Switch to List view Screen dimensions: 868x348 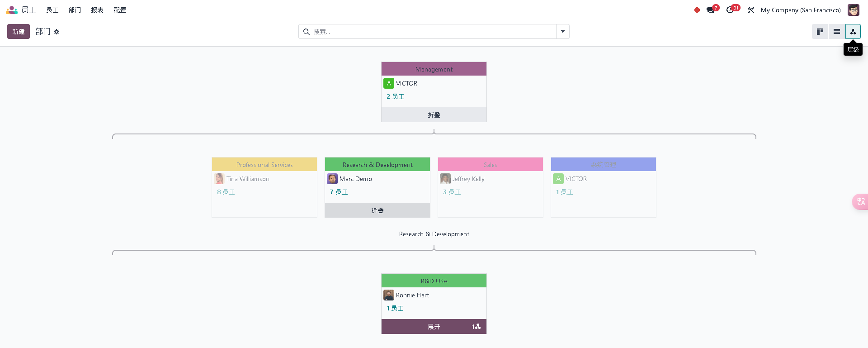coord(836,32)
